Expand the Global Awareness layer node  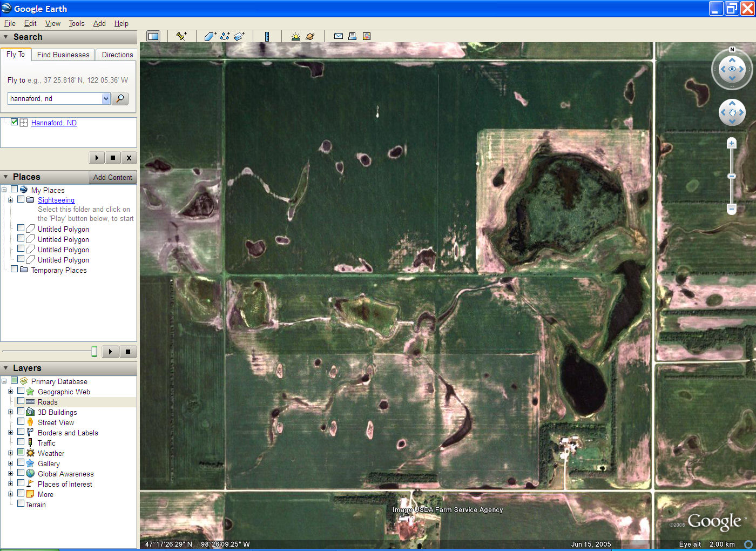(10, 474)
